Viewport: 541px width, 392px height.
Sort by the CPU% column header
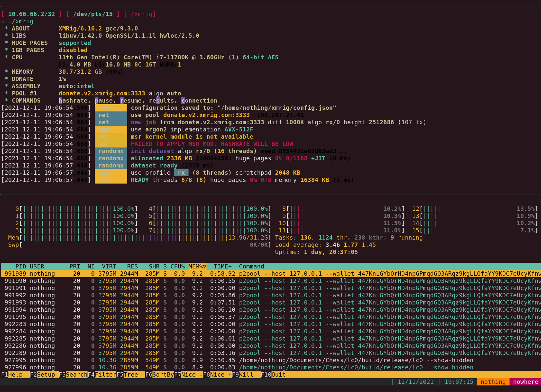click(178, 266)
